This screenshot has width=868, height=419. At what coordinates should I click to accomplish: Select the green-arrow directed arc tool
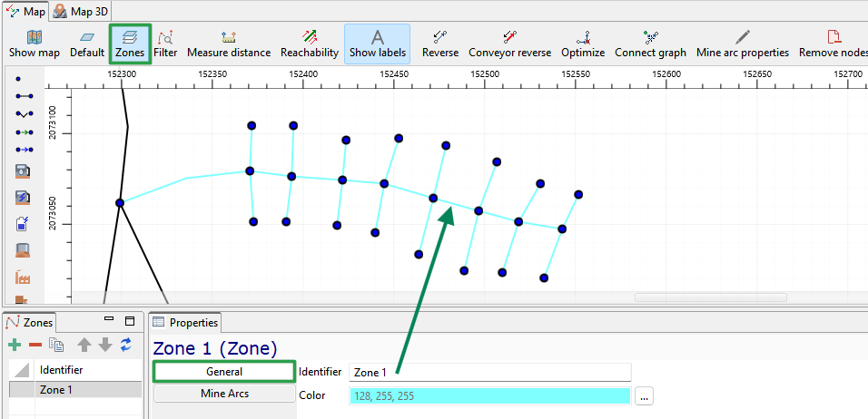(25, 132)
